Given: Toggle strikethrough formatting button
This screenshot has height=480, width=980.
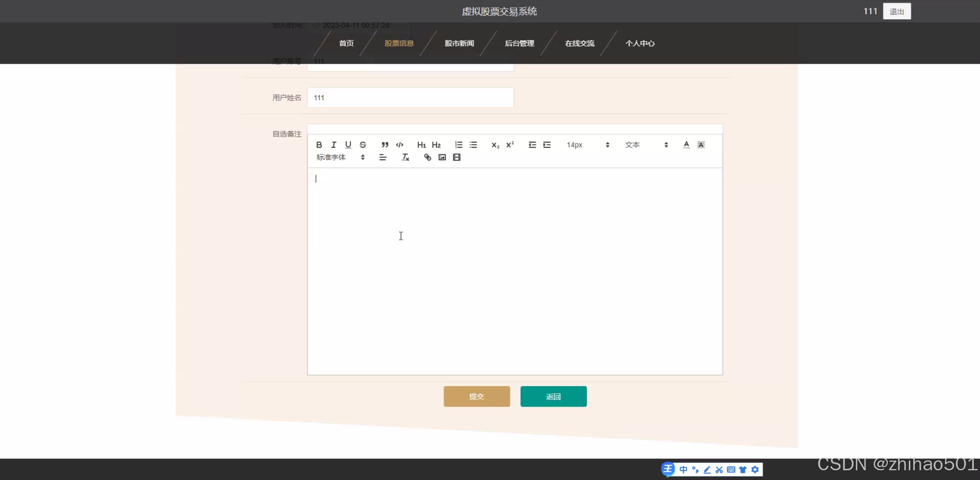Looking at the screenshot, I should pyautogui.click(x=363, y=145).
